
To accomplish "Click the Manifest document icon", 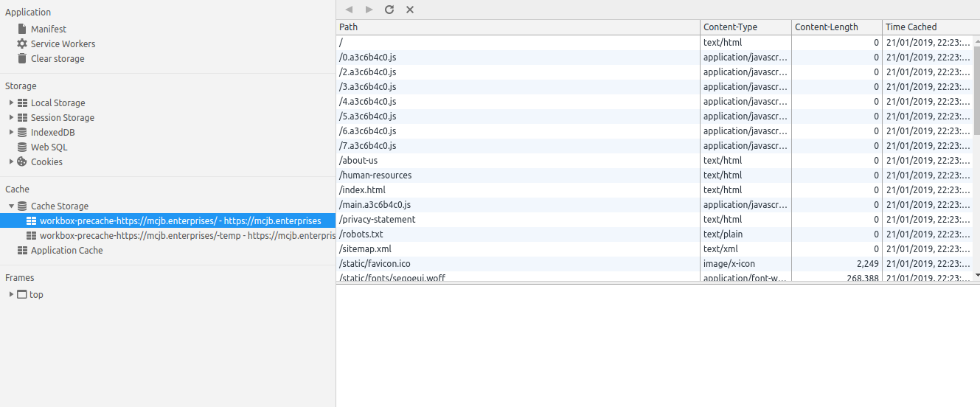I will tap(22, 29).
